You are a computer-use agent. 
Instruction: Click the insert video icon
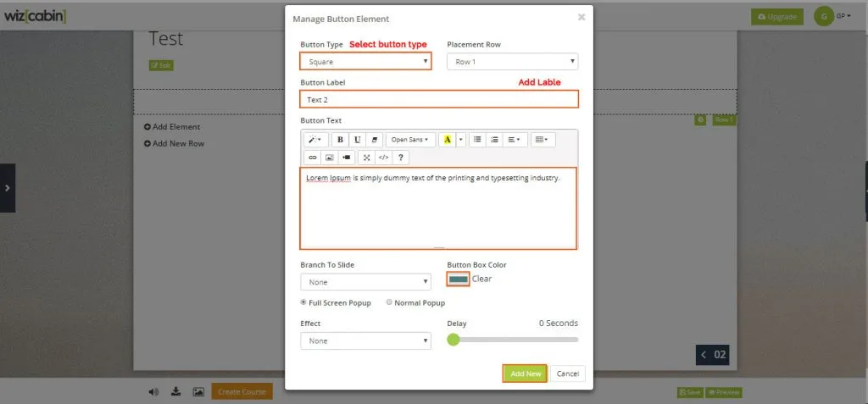click(347, 158)
